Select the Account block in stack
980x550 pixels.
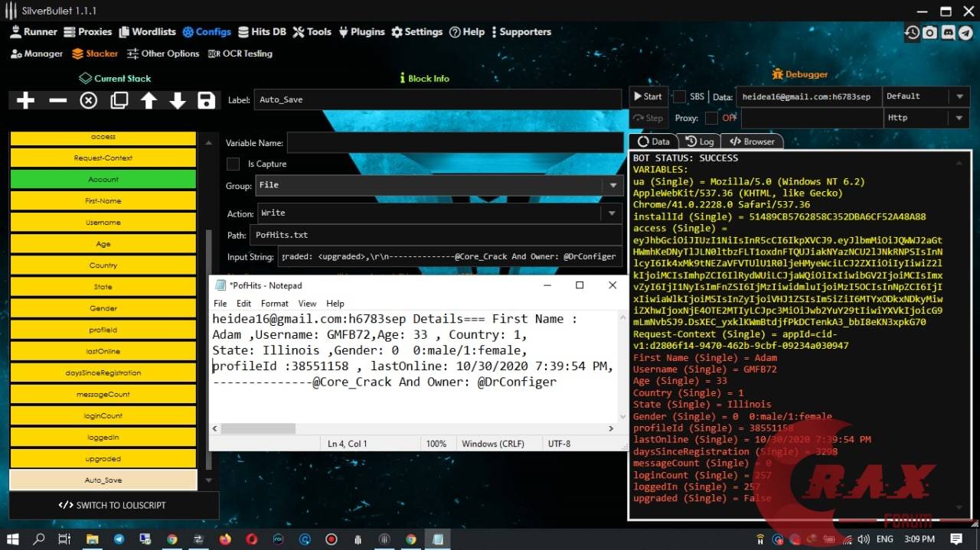103,179
